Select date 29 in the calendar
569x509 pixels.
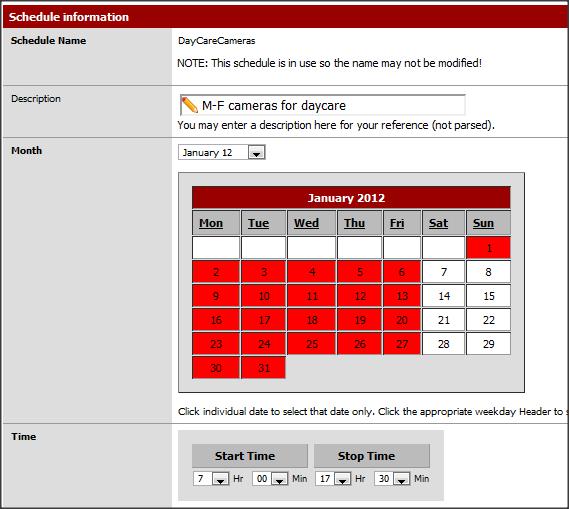[488, 344]
